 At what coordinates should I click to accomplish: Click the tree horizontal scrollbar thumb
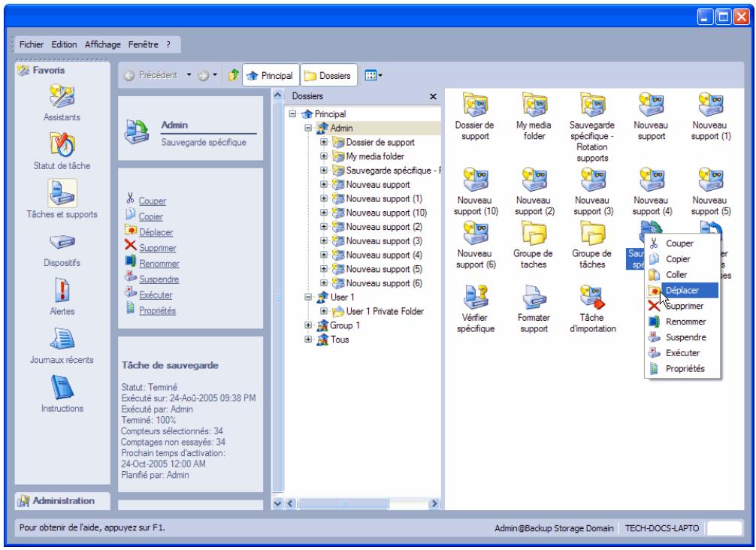pos(343,503)
